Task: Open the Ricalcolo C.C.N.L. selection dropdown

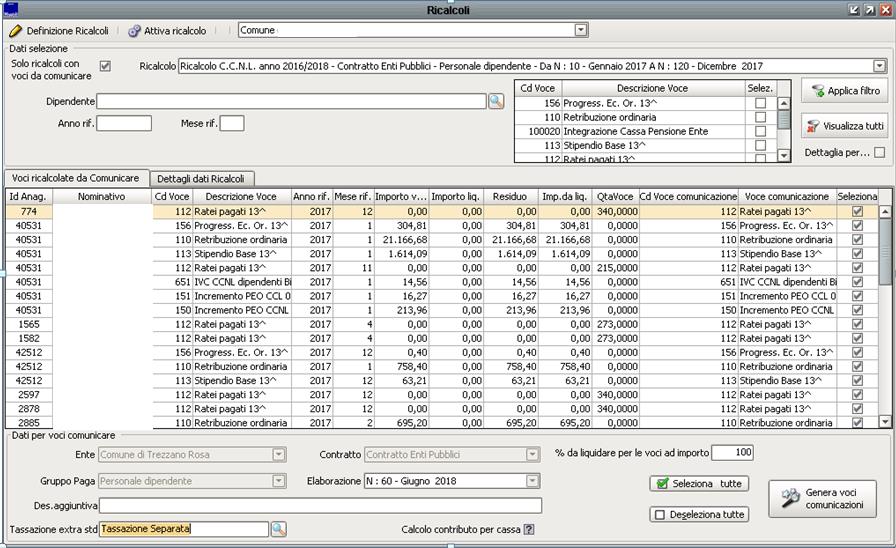Action: pyautogui.click(x=879, y=66)
